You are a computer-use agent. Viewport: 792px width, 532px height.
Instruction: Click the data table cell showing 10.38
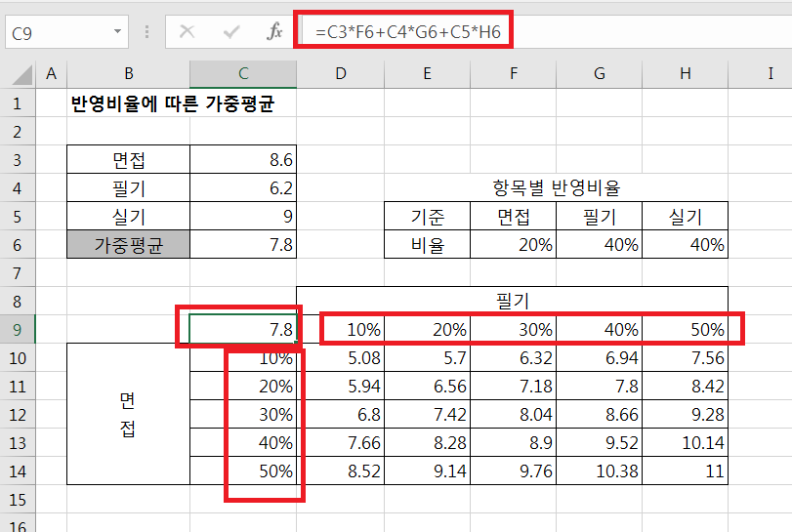599,470
